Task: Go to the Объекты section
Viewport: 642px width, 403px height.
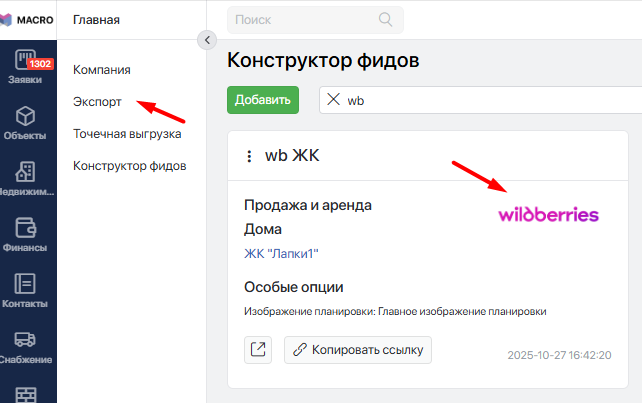Action: tap(27, 123)
